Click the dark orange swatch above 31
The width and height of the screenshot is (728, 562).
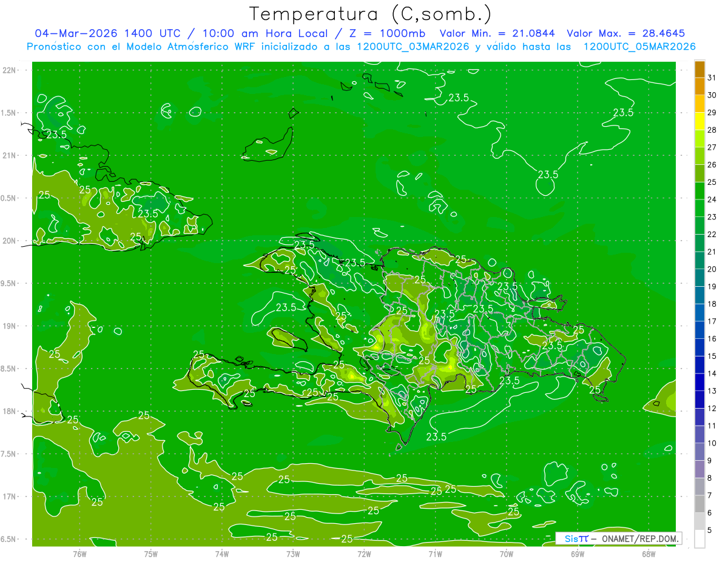point(699,70)
